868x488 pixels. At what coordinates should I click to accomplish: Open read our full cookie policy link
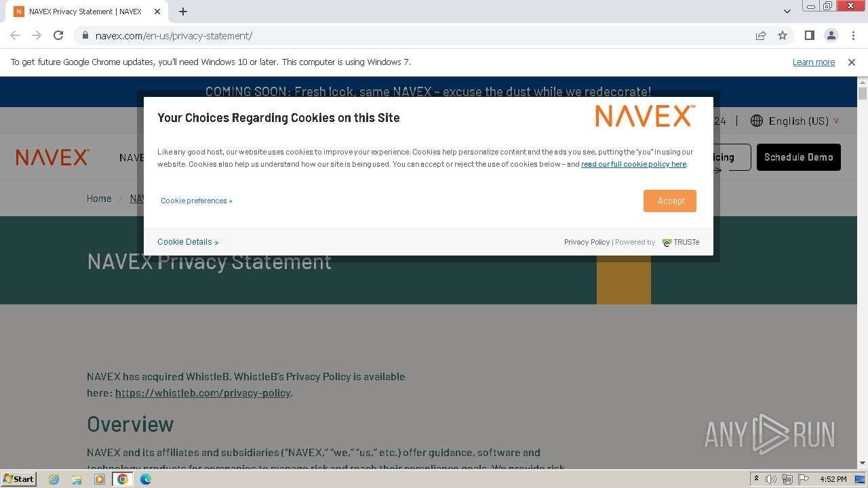click(x=633, y=164)
